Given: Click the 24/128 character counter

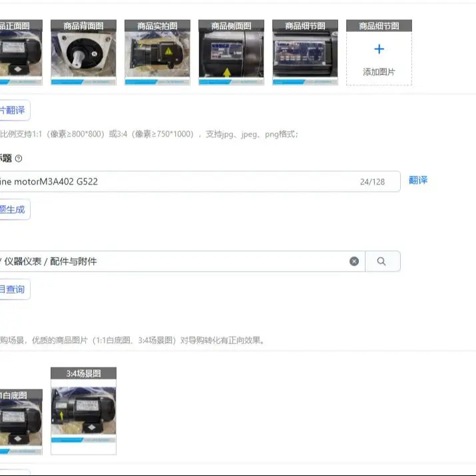Looking at the screenshot, I should click(372, 182).
